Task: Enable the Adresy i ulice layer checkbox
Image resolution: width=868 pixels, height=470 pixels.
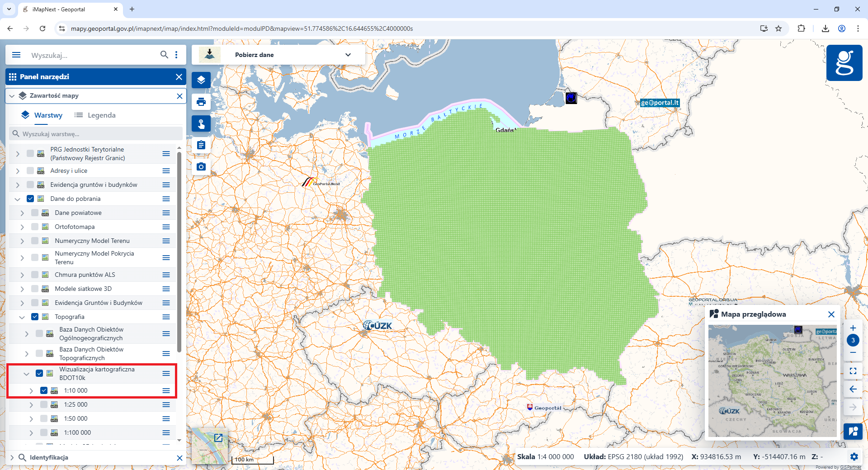Action: [x=30, y=171]
